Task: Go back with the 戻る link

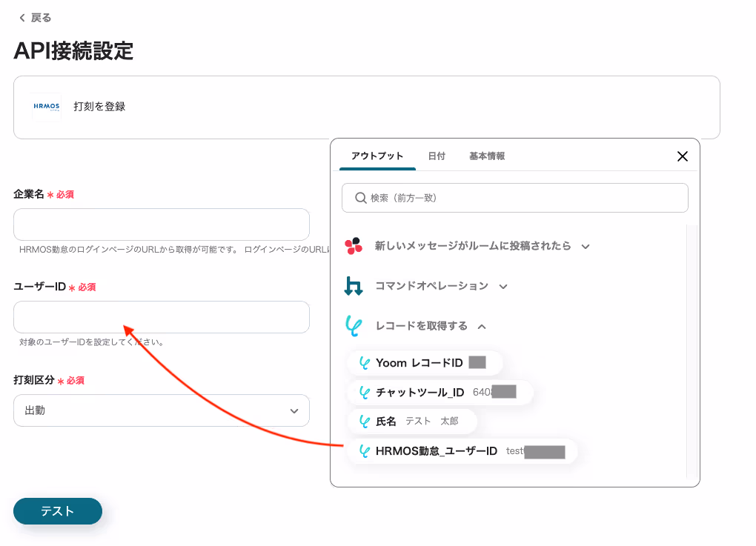Action: [x=35, y=18]
